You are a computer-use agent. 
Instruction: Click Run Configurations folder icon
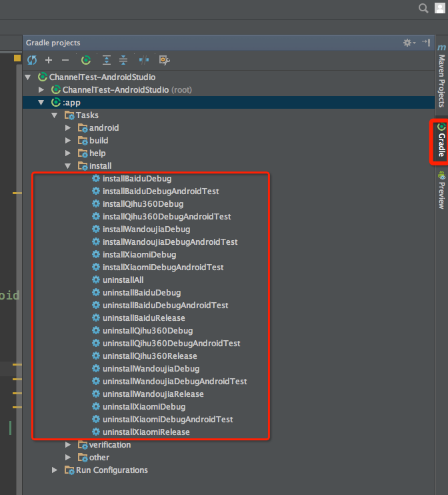click(x=69, y=470)
